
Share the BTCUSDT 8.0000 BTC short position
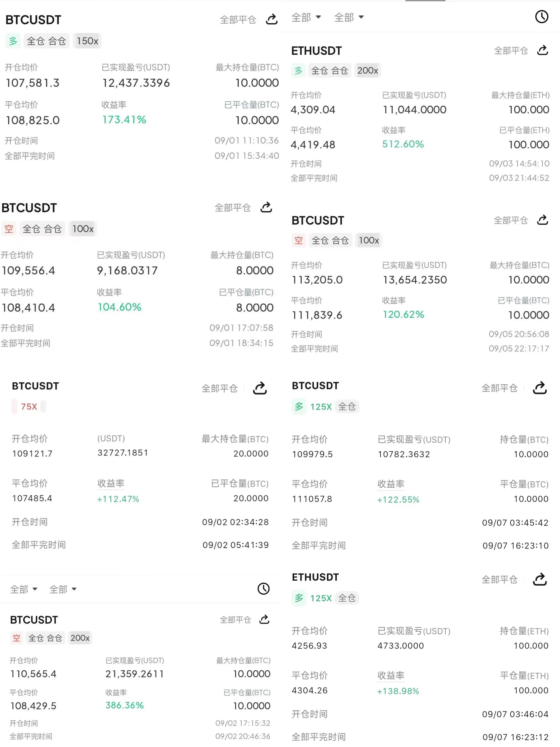[x=266, y=207]
